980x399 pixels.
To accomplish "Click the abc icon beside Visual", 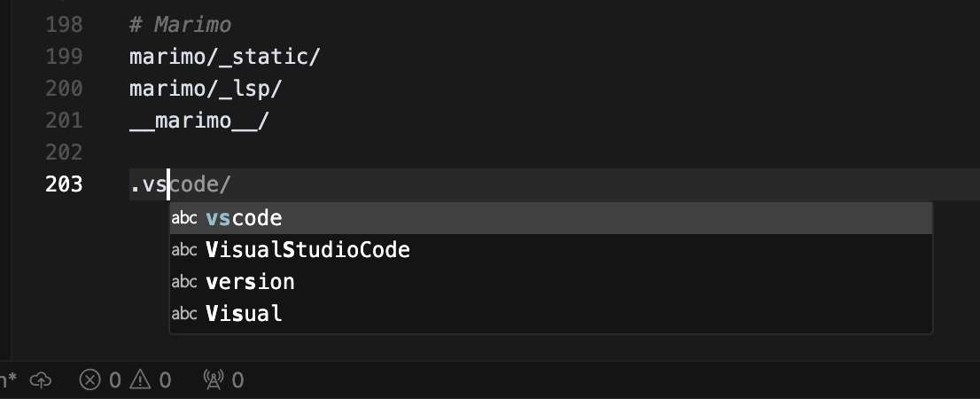I will (184, 313).
